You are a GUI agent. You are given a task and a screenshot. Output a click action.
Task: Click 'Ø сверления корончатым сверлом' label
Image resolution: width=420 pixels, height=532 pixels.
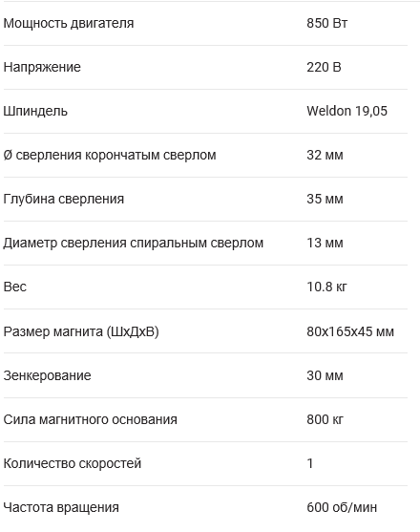pyautogui.click(x=110, y=155)
